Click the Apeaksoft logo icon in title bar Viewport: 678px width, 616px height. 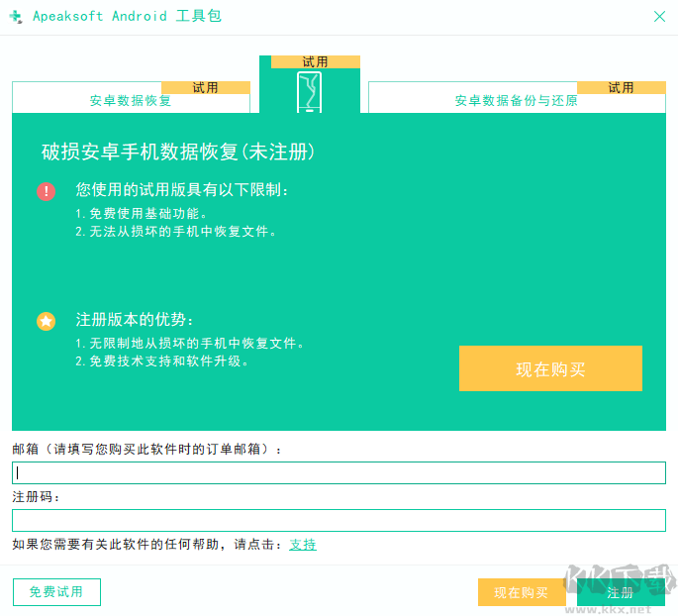[x=16, y=17]
